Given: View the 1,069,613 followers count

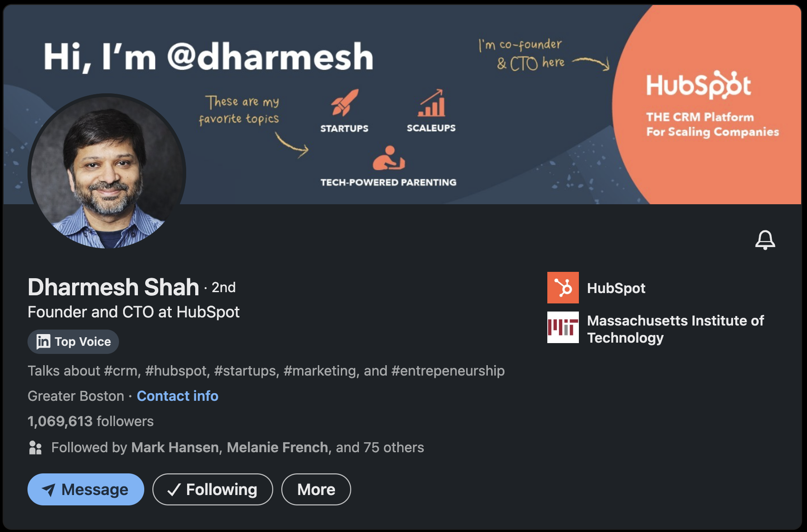Looking at the screenshot, I should point(90,422).
